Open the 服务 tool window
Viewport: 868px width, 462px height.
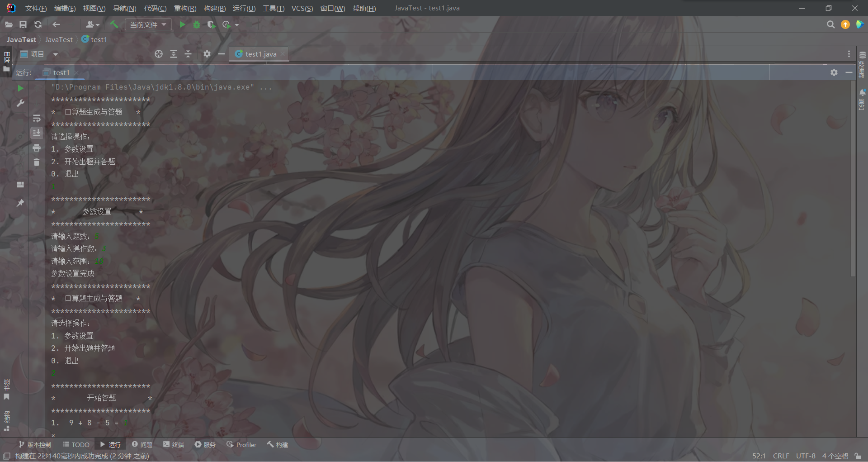tap(205, 445)
